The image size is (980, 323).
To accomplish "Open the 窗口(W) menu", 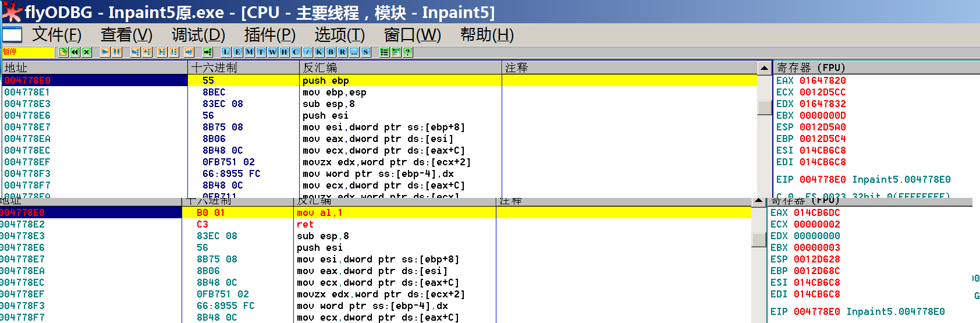I will point(412,34).
